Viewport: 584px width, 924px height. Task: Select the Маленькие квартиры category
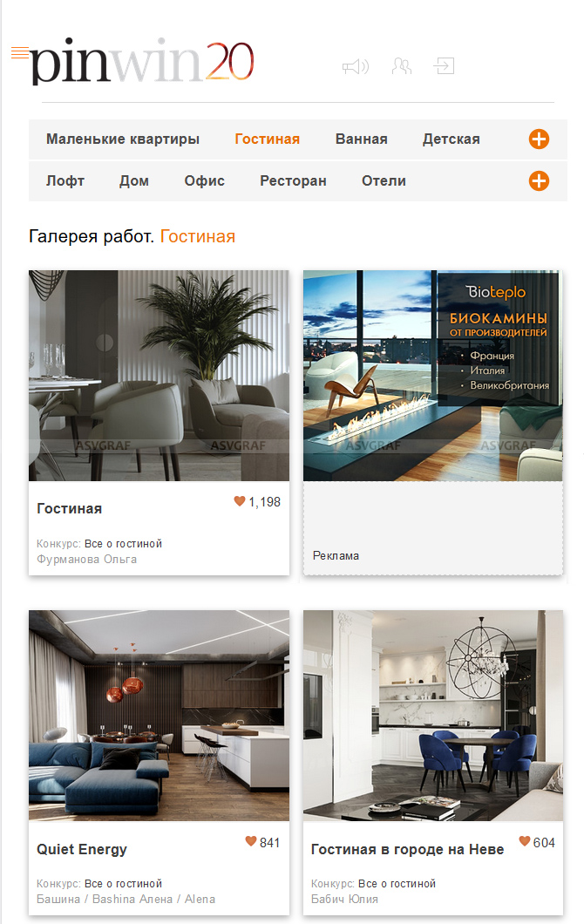[x=123, y=139]
